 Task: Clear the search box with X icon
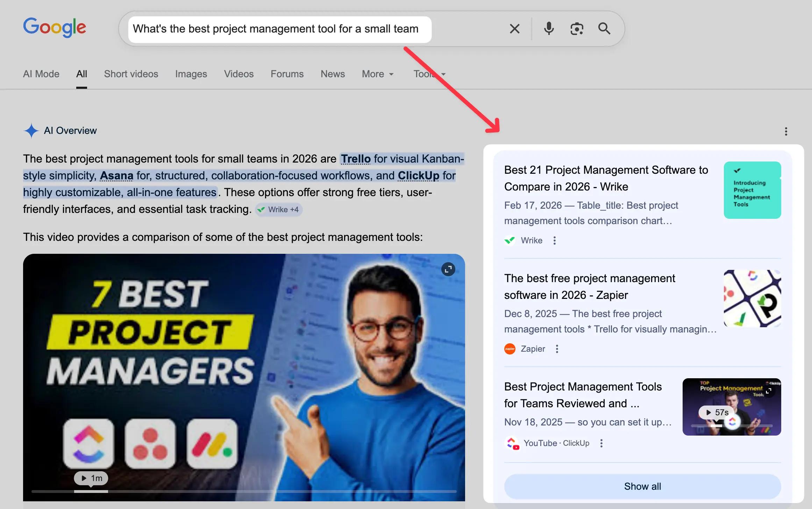(x=514, y=29)
